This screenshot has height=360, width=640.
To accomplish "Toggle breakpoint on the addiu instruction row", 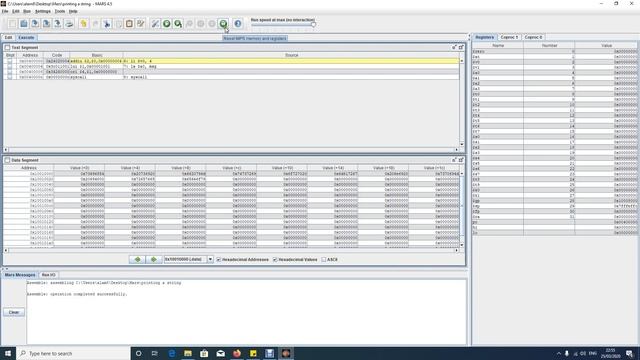I will [x=10, y=61].
